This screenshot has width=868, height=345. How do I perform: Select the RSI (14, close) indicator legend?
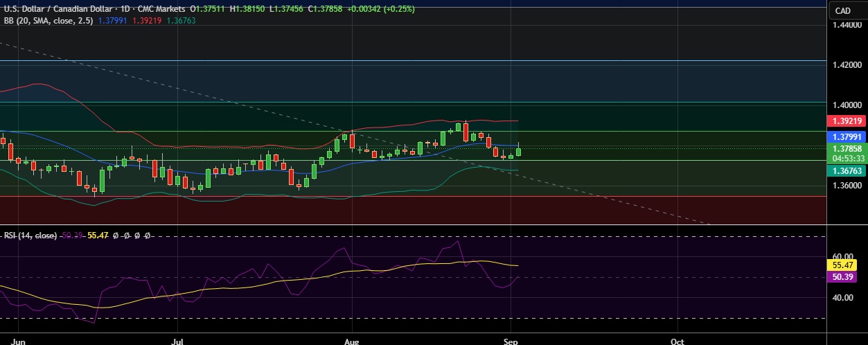30,236
